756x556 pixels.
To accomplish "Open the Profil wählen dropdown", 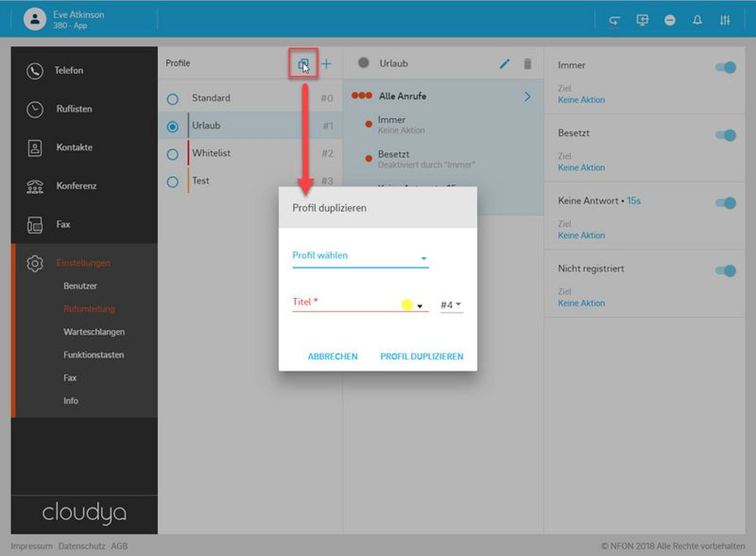I will (360, 257).
